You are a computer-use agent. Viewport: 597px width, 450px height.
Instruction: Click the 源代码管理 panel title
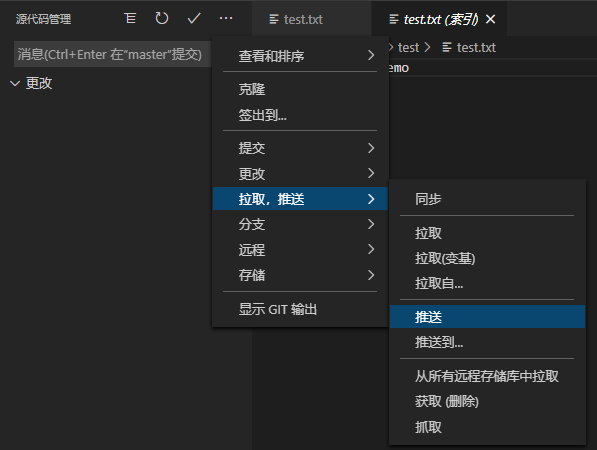(43, 19)
